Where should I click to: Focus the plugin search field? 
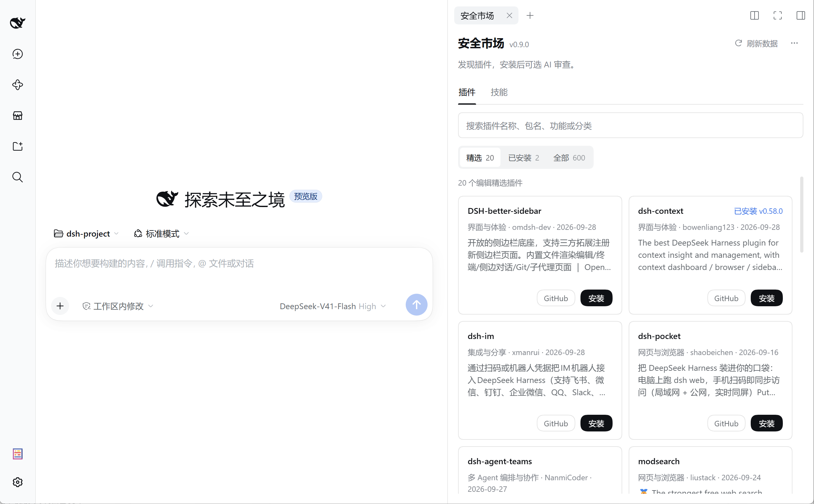(630, 125)
